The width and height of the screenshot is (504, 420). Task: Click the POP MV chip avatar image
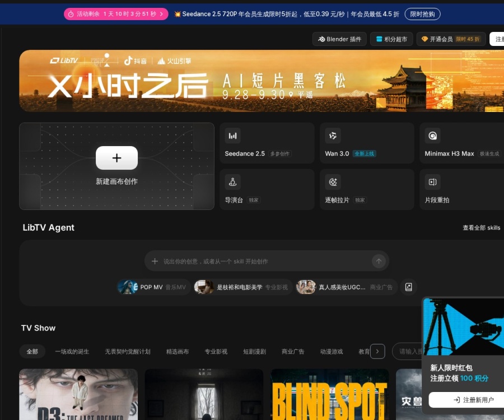pos(128,287)
